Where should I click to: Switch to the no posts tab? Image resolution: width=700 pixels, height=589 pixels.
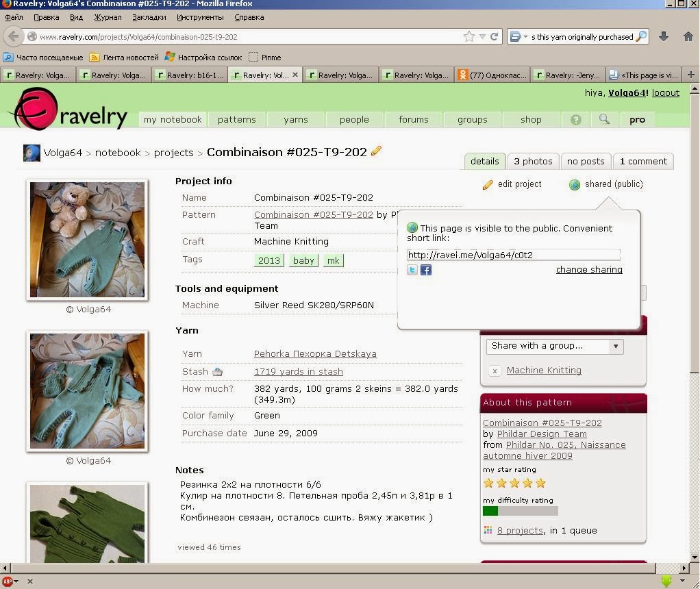pos(585,161)
